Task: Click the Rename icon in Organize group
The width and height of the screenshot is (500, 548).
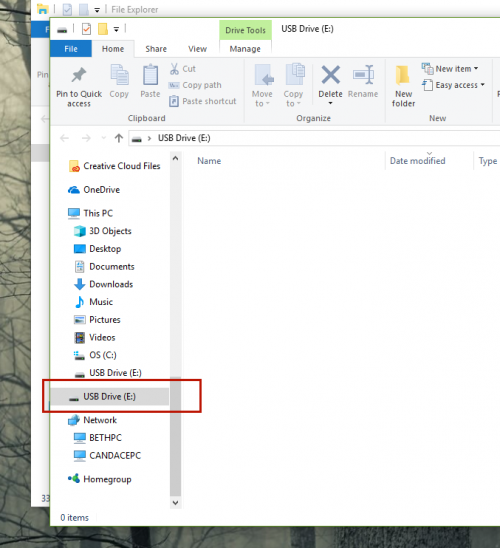Action: [x=363, y=75]
